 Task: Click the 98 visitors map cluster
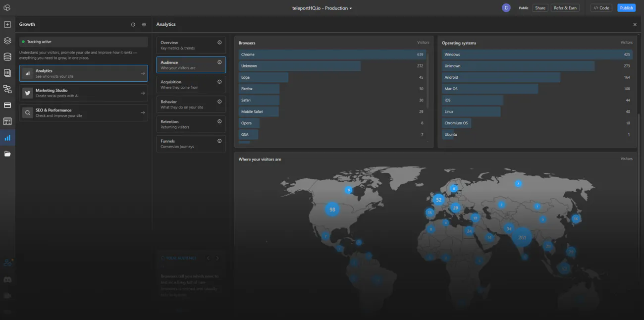click(332, 209)
